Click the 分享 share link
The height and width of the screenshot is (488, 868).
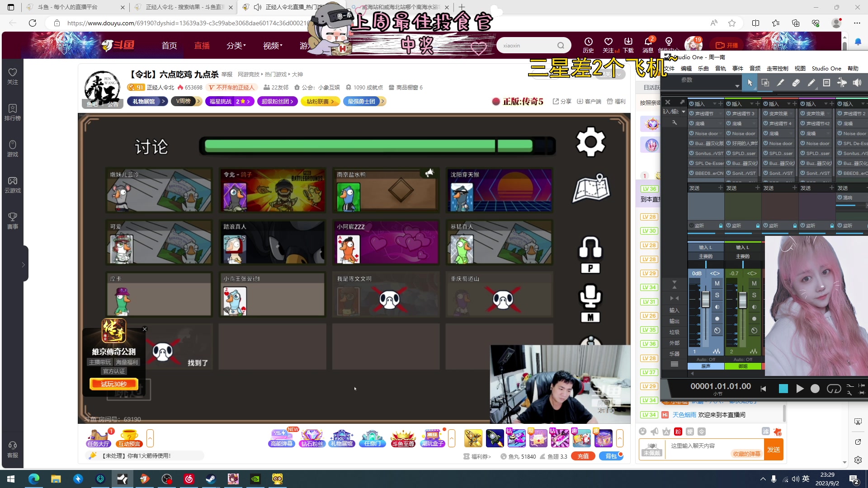click(562, 101)
